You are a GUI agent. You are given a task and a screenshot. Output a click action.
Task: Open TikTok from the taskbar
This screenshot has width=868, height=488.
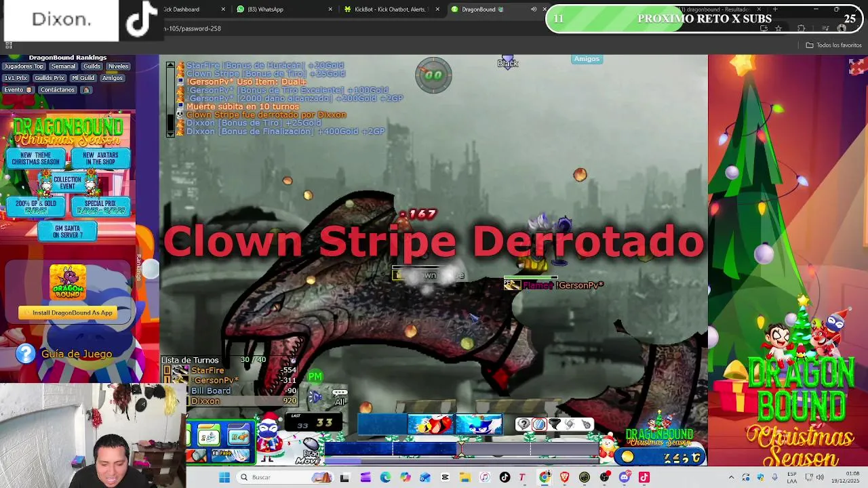pos(504,477)
